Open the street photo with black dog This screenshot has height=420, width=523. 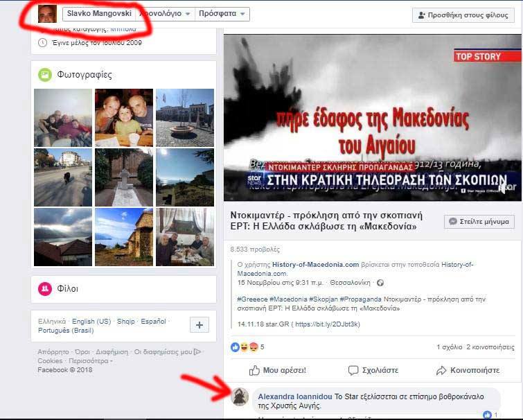63,177
